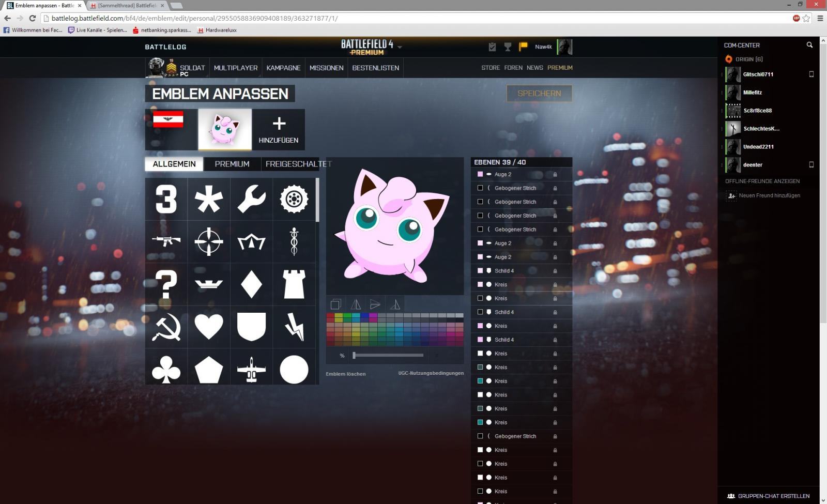The image size is (827, 504).
Task: Switch to the Allgemein shapes tab
Action: pyautogui.click(x=174, y=164)
